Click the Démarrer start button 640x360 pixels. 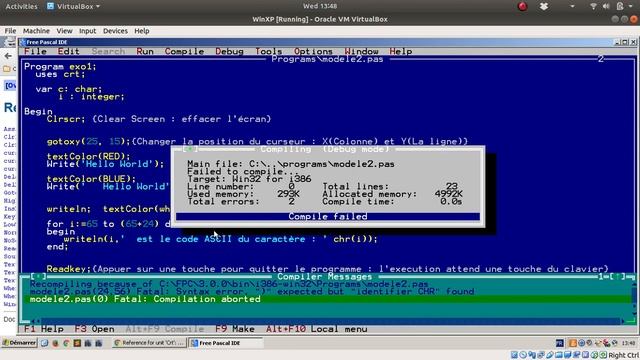coord(19,343)
